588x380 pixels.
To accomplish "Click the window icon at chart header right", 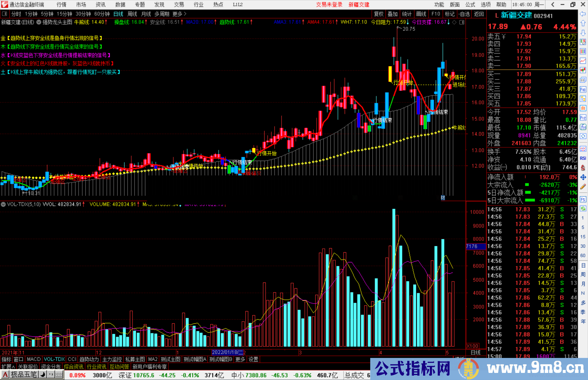I will [462, 22].
